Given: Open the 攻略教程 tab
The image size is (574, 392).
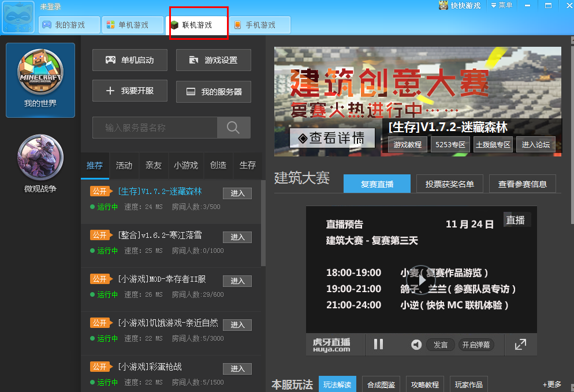Looking at the screenshot, I should pos(424,384).
